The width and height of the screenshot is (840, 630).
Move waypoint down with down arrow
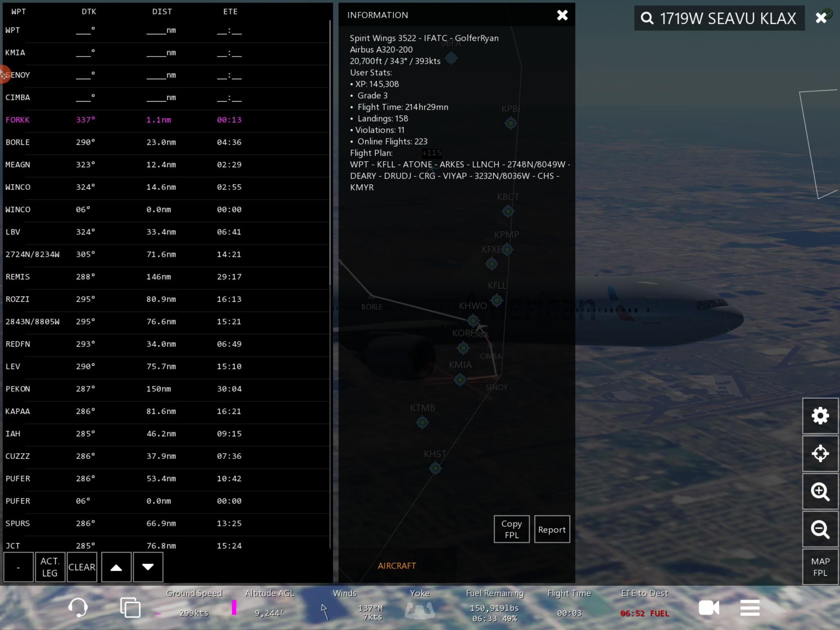[x=148, y=567]
